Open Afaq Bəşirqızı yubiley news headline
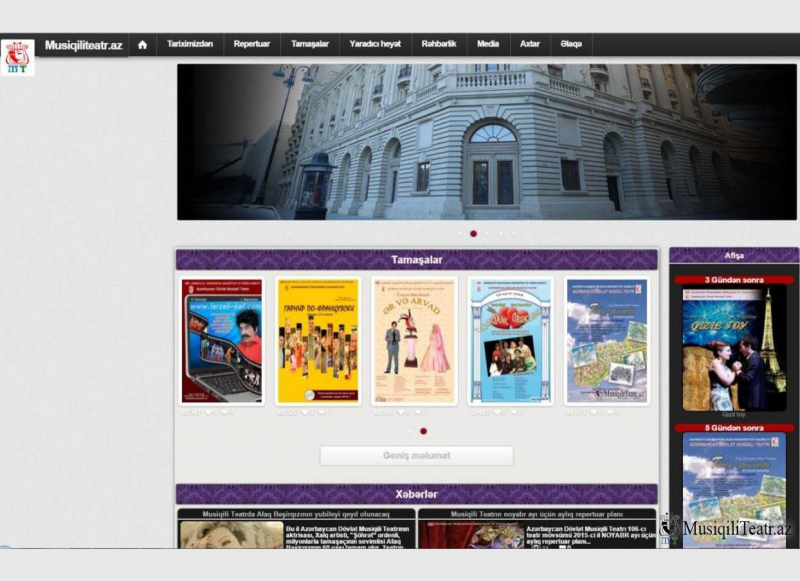The image size is (800, 581). (x=296, y=514)
